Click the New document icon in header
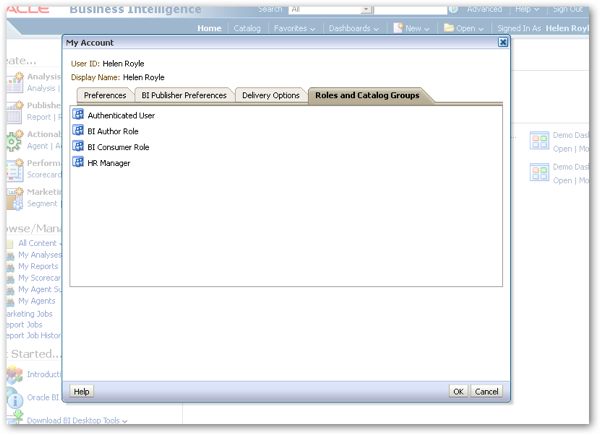Viewport: 600px width, 435px height. point(398,28)
